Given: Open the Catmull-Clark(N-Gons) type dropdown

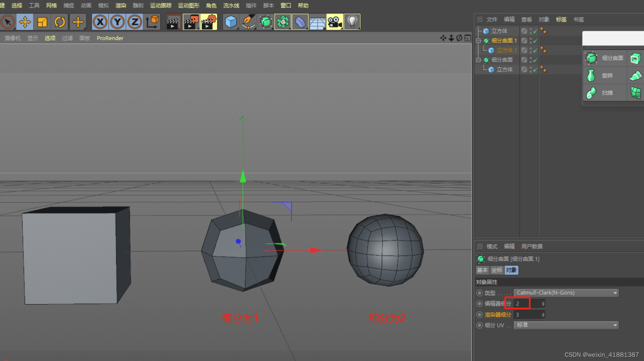Looking at the screenshot, I should pos(566,292).
